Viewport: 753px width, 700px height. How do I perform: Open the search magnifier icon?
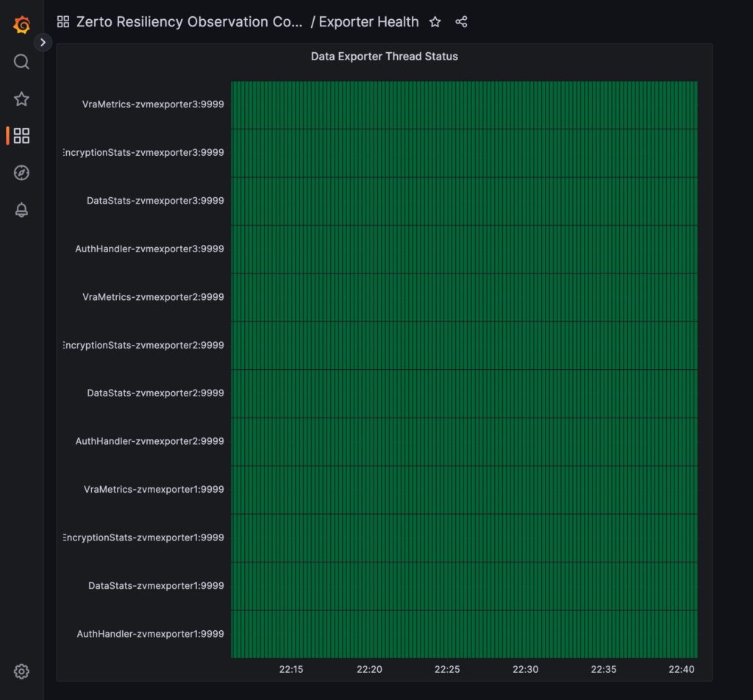21,62
